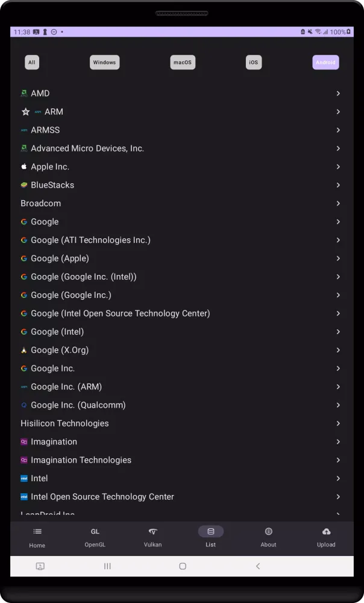364x603 pixels.
Task: Select the iOS filter chip
Action: pos(254,62)
